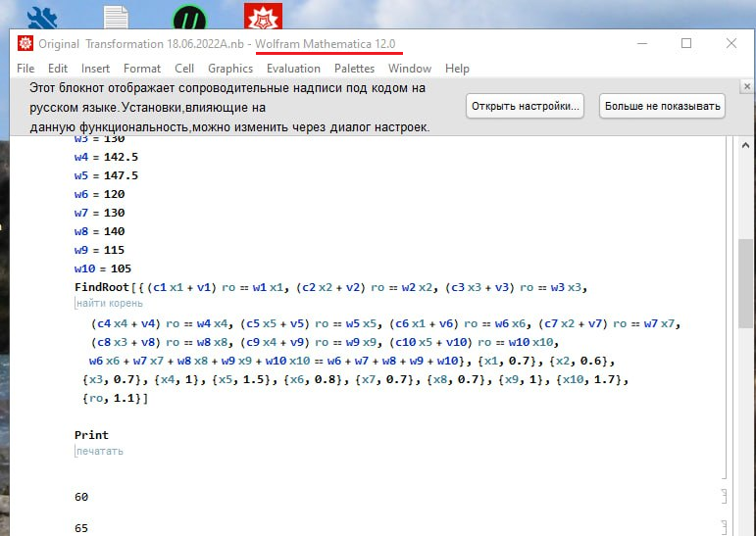Open the Format menu

[x=142, y=69]
